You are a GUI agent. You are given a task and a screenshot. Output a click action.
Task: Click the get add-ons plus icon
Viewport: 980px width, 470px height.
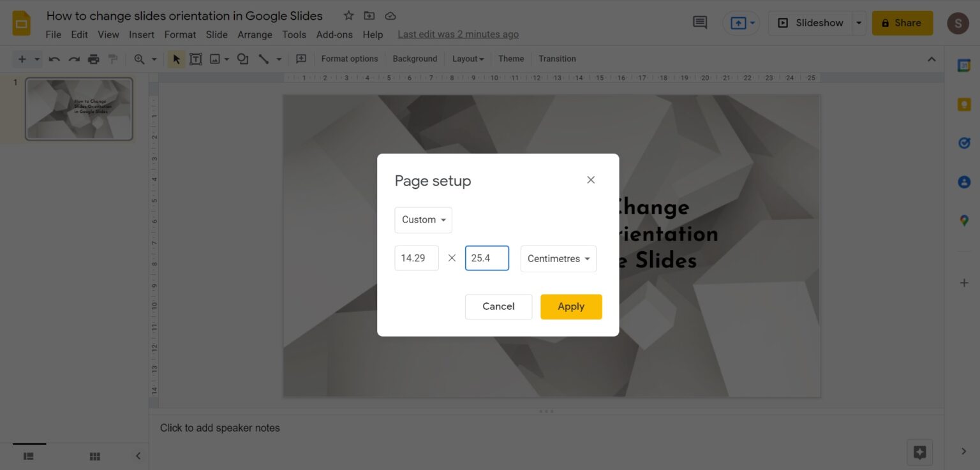click(x=964, y=283)
